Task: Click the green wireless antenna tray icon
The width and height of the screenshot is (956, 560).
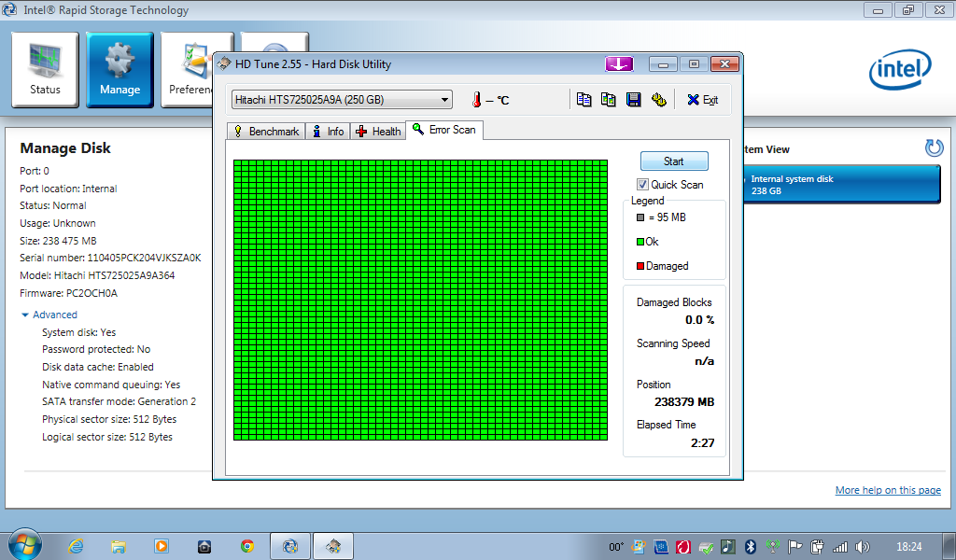Action: pyautogui.click(x=772, y=547)
